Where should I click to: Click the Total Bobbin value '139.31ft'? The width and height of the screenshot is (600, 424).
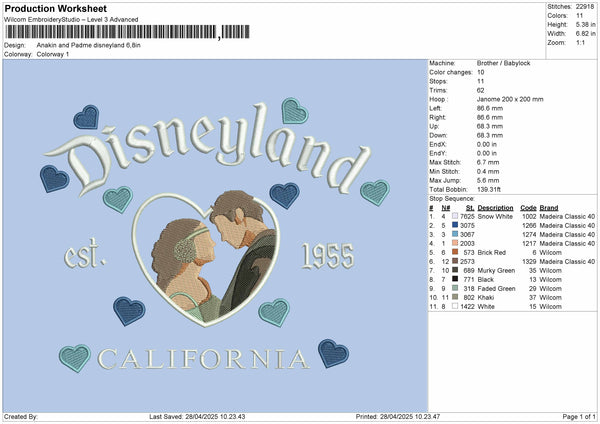click(489, 189)
